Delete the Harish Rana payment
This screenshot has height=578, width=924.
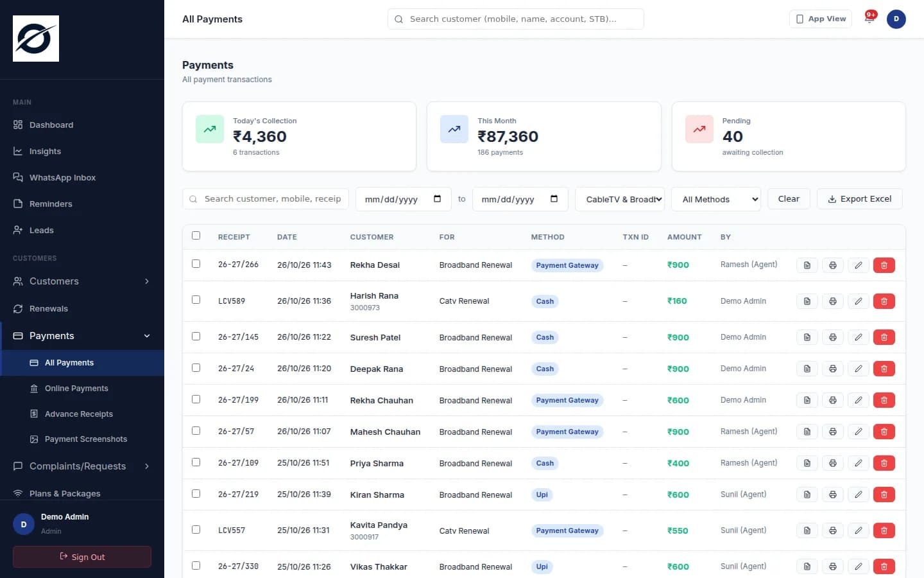coord(884,301)
